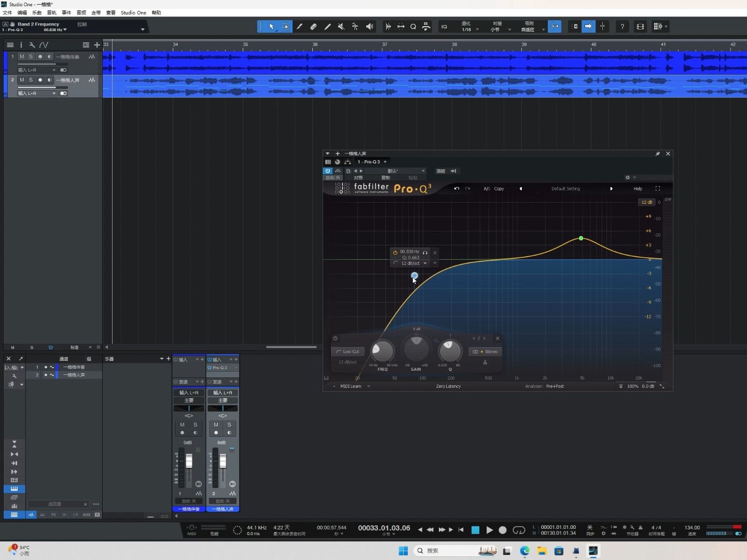The width and height of the screenshot is (747, 560).
Task: Open the 文件 menu
Action: tap(7, 12)
